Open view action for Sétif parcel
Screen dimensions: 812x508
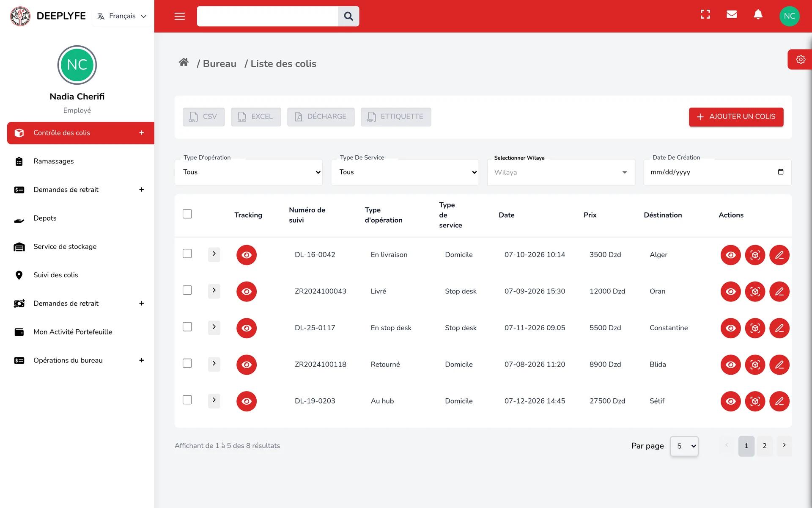730,401
